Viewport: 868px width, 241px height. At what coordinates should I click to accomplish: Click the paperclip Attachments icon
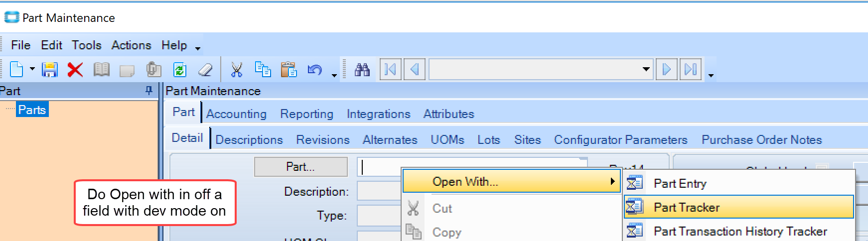(x=153, y=70)
